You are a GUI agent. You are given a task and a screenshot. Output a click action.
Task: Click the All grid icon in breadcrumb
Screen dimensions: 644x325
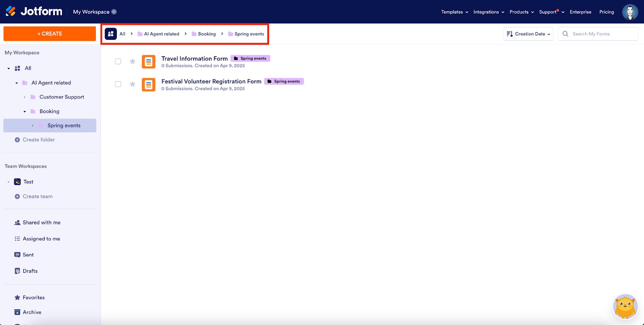pos(111,34)
